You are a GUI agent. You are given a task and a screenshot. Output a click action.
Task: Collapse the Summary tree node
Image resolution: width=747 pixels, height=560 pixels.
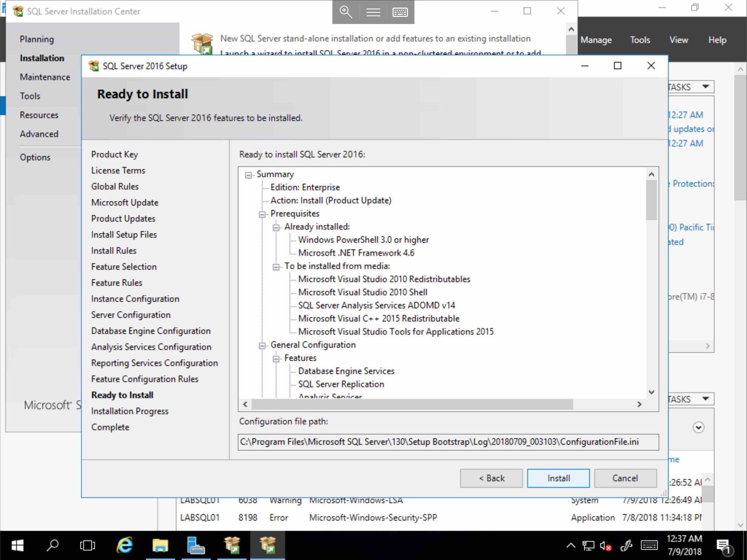point(248,175)
